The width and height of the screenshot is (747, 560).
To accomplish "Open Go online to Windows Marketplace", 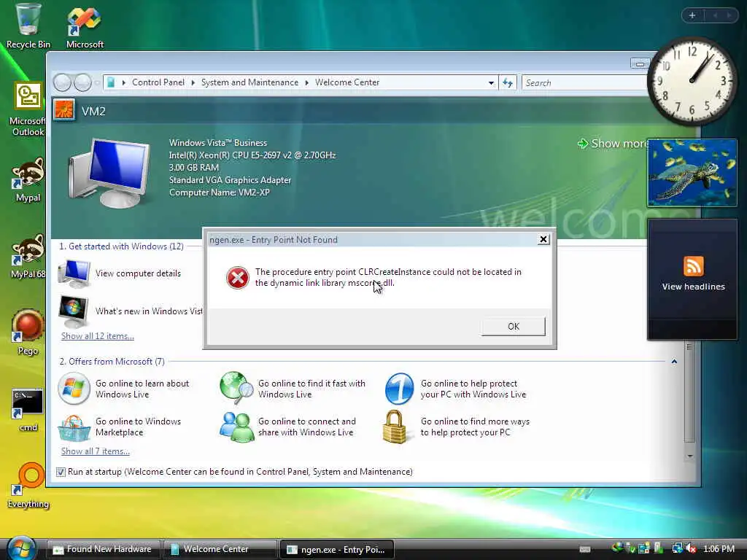I will tap(120, 427).
